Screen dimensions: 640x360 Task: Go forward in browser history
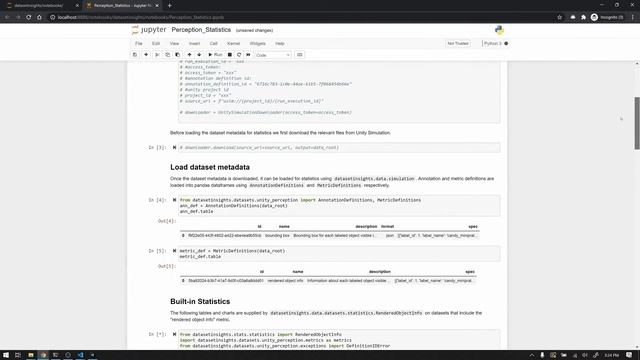point(18,17)
